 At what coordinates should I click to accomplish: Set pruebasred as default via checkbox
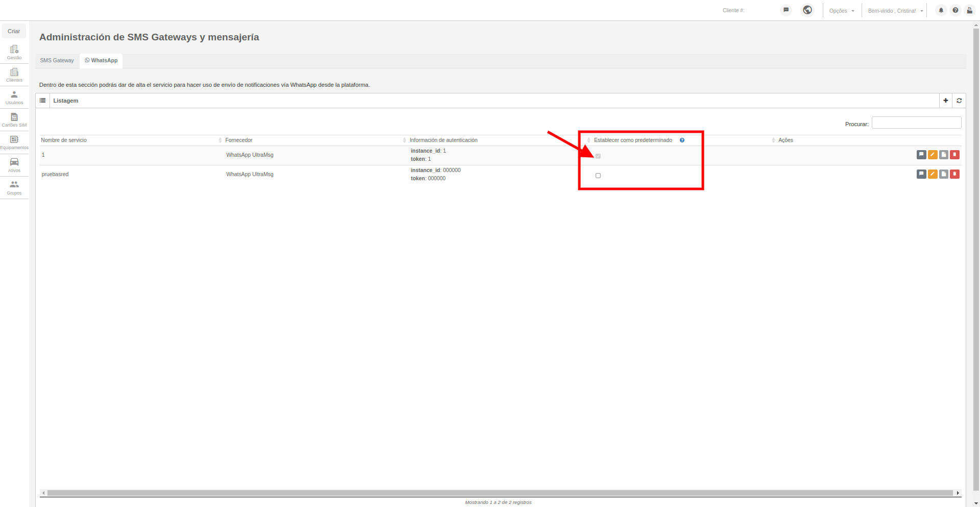click(x=598, y=176)
